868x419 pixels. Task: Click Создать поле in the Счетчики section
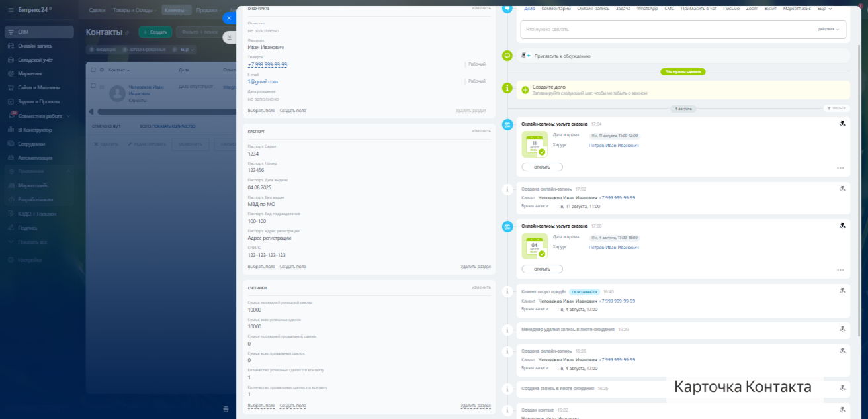coord(292,406)
